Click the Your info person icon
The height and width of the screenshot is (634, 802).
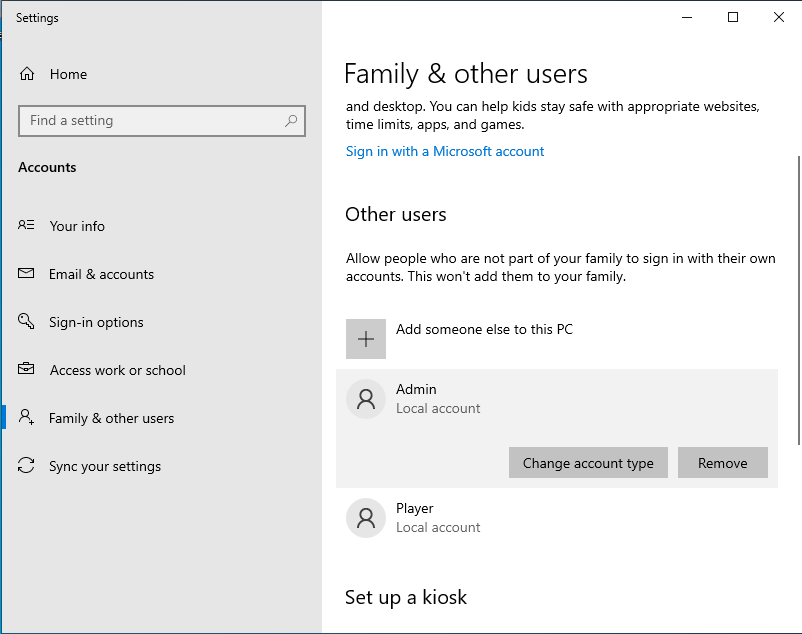[x=27, y=226]
